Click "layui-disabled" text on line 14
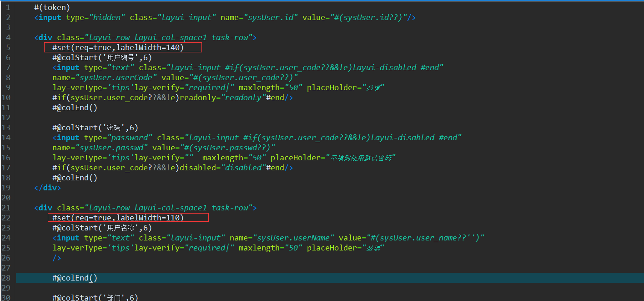The image size is (644, 301). [402, 138]
